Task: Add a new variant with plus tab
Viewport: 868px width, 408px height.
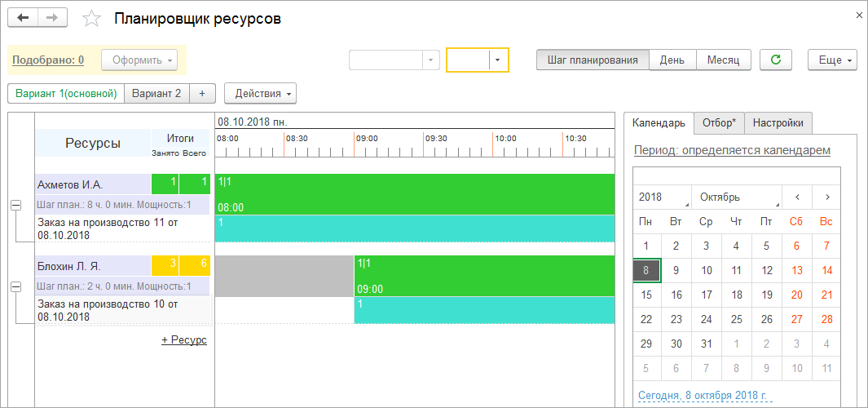Action: pyautogui.click(x=201, y=93)
